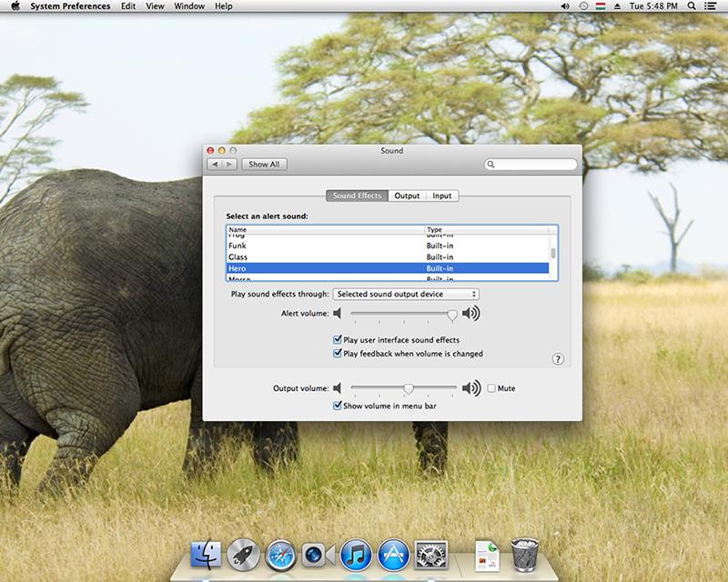The width and height of the screenshot is (728, 582).
Task: Go forward with the right arrow button
Action: [230, 165]
